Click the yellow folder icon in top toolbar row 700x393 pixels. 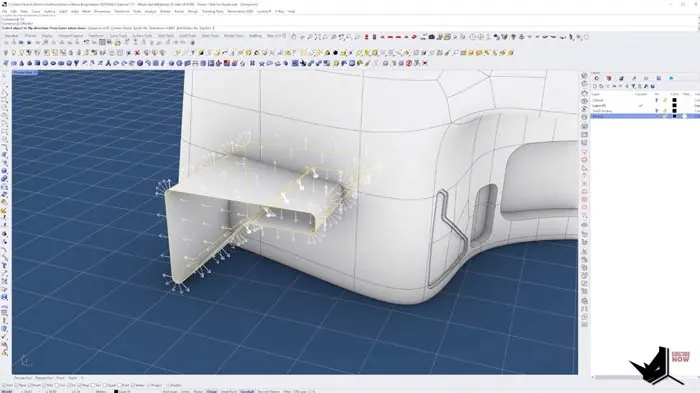tap(117, 43)
